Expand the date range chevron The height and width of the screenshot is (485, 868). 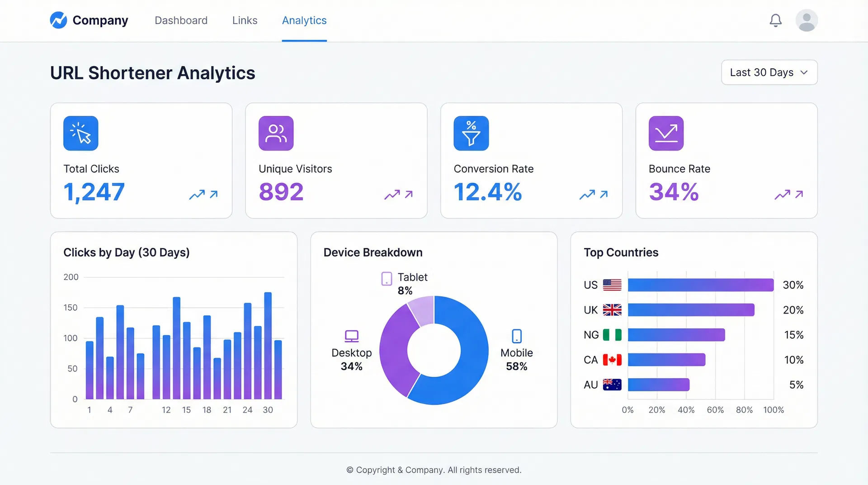804,72
